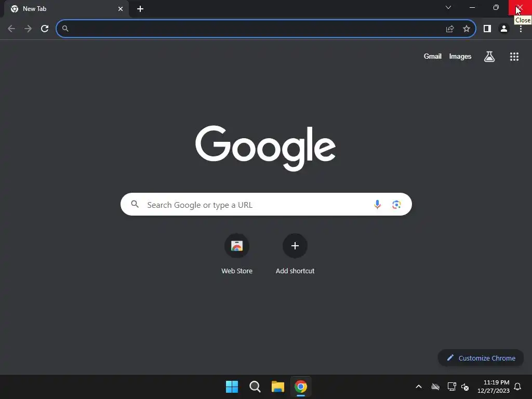Click the muted volume tray icon
532x399 pixels.
465,387
